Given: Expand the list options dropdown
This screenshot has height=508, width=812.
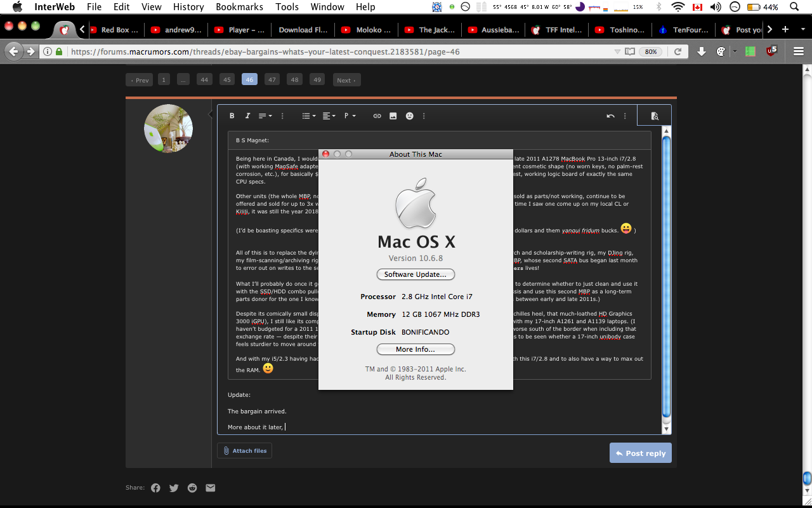Looking at the screenshot, I should pyautogui.click(x=309, y=116).
